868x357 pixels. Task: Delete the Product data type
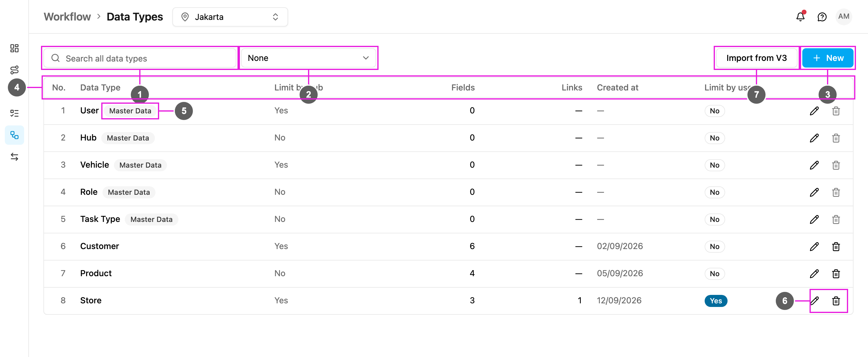[x=836, y=273]
